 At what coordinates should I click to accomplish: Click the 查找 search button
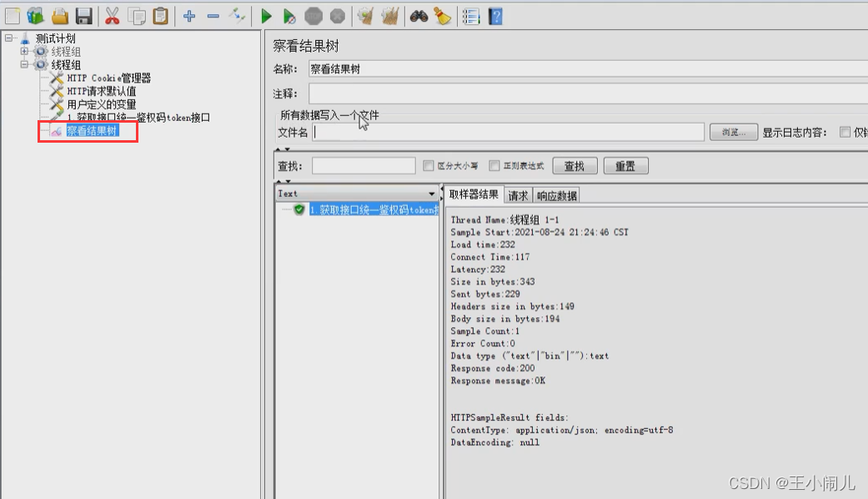(574, 166)
